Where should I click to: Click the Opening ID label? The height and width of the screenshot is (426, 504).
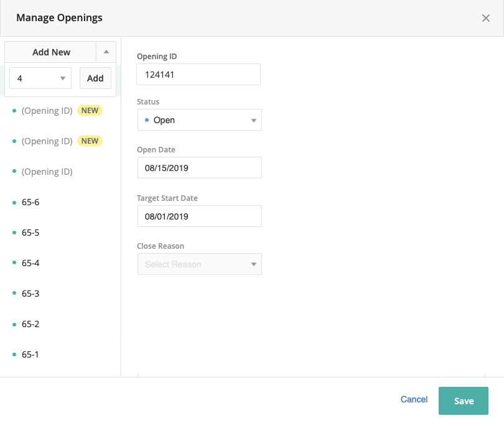pyautogui.click(x=157, y=57)
